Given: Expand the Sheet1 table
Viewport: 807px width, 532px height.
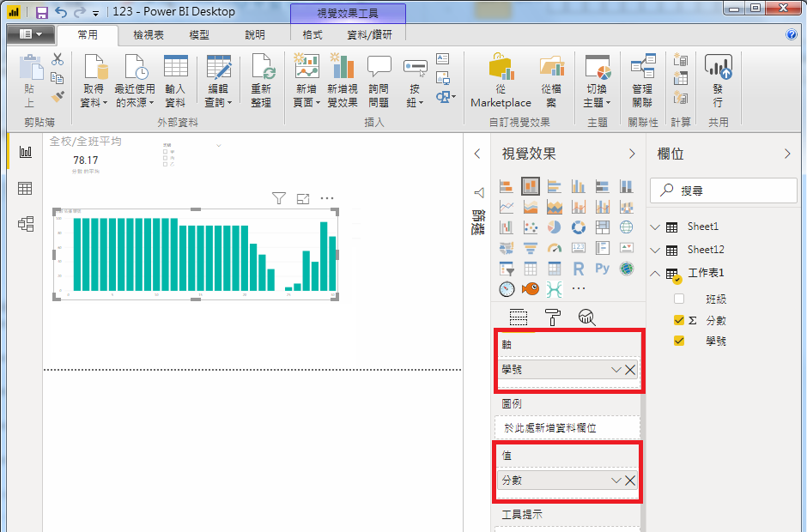Looking at the screenshot, I should (655, 227).
